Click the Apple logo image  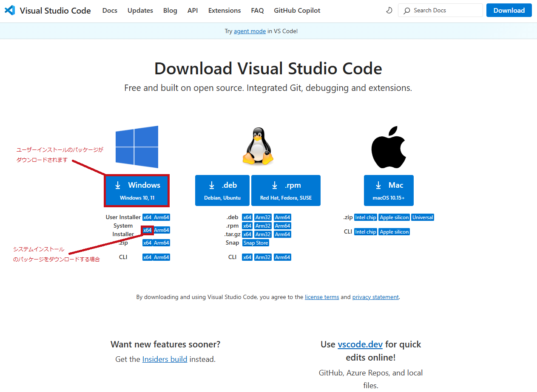click(x=389, y=147)
